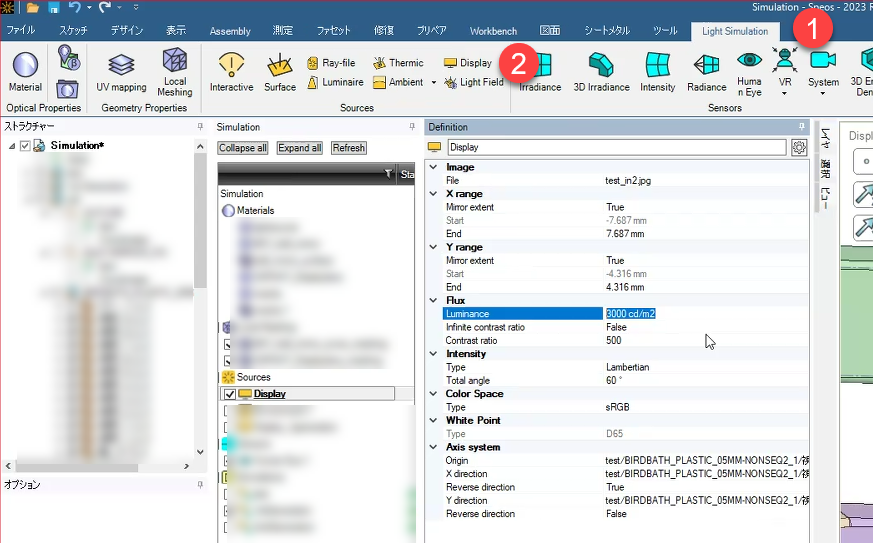Add a Human Eye sensor
Viewport: 873px width, 543px height.
[749, 74]
